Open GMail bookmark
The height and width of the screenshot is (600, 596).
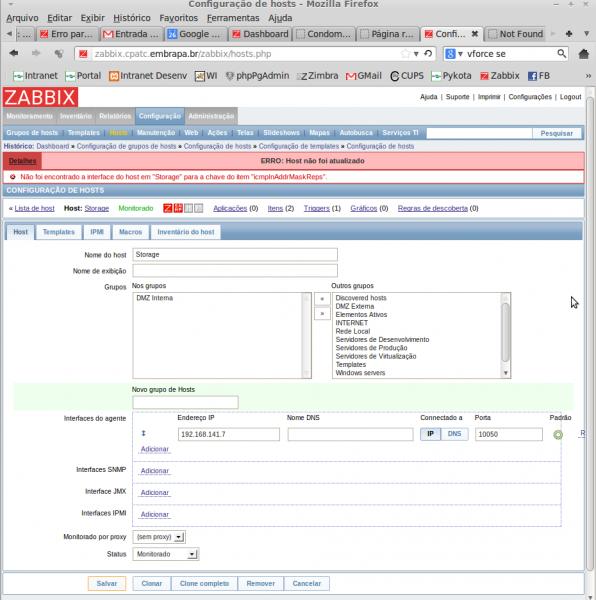pos(363,76)
